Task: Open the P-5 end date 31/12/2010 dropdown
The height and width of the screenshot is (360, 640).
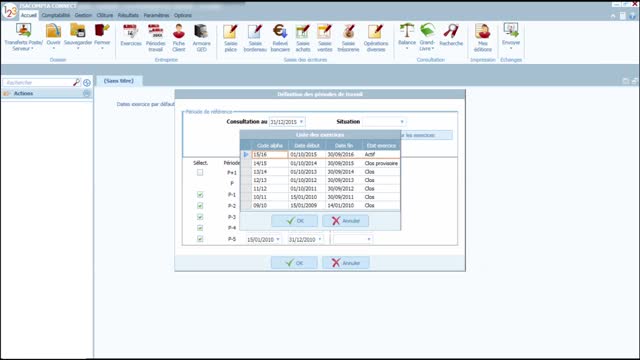Action: (320, 239)
